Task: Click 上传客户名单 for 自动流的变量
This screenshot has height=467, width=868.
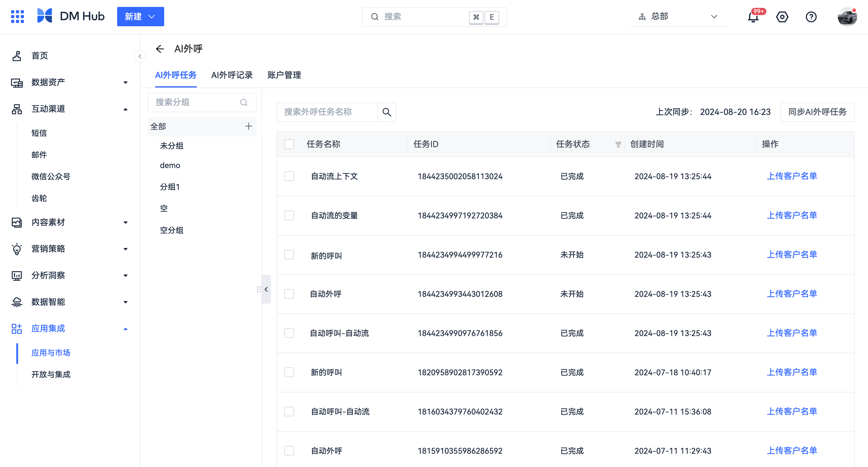Action: [x=792, y=215]
